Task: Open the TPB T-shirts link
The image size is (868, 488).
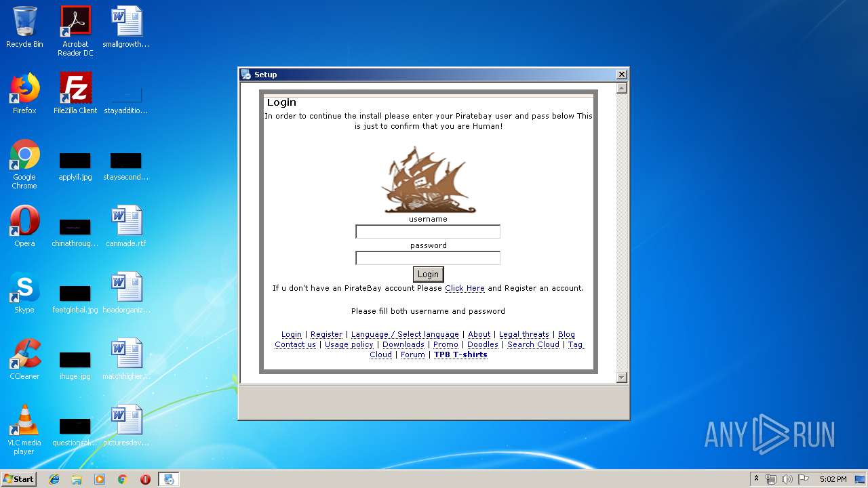Action: tap(460, 354)
